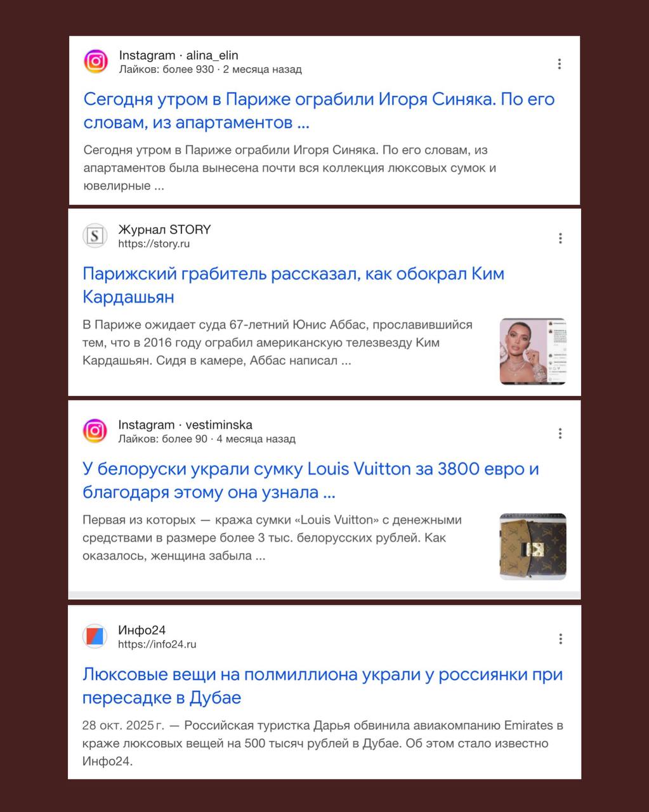
Task: Click the Kim Kardashian result thumbnail
Action: (x=533, y=351)
